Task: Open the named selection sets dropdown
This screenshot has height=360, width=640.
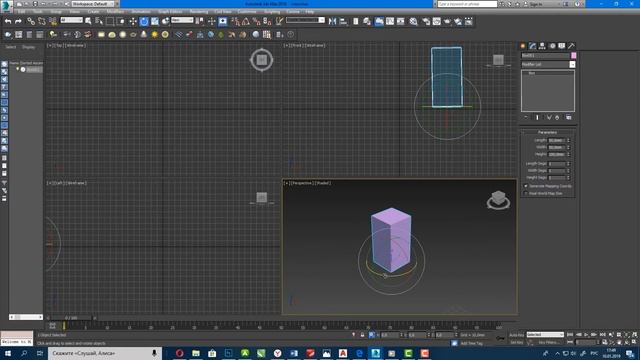Action: tap(305, 20)
